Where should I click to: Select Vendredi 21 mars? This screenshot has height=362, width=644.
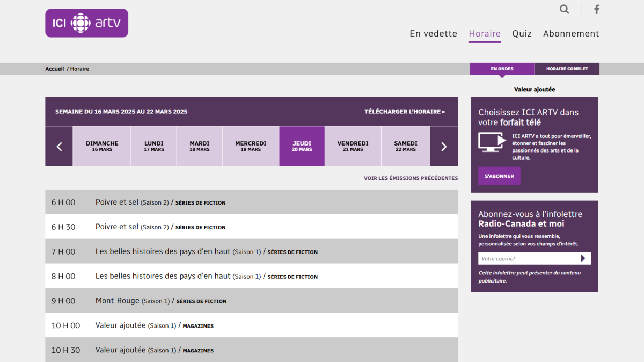[x=353, y=146]
